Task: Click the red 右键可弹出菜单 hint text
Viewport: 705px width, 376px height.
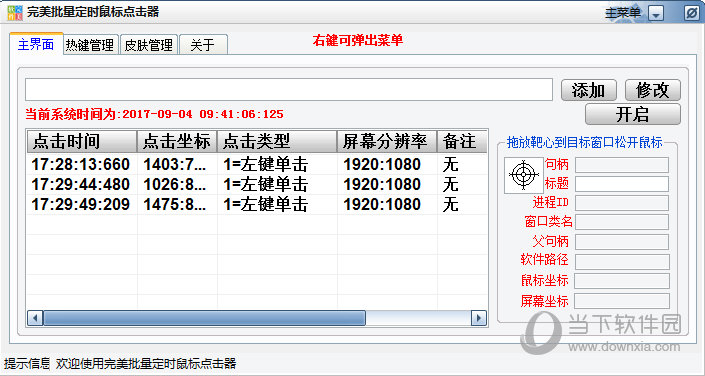Action: (358, 41)
